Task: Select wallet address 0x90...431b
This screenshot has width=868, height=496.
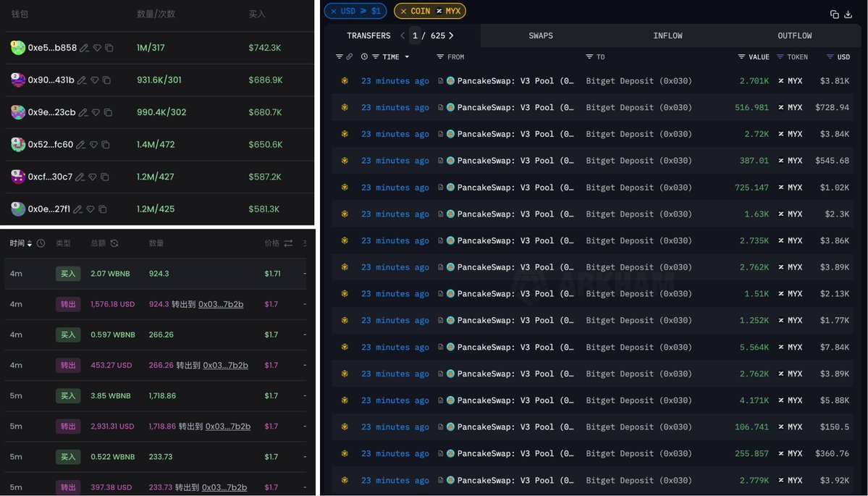Action: pos(51,80)
